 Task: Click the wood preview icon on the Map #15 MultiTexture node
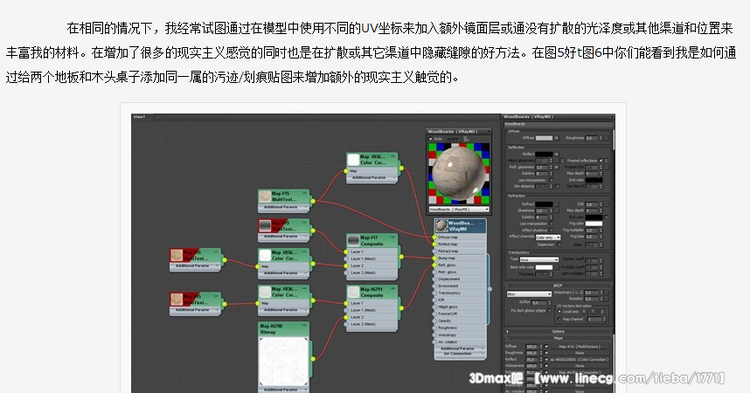click(265, 196)
